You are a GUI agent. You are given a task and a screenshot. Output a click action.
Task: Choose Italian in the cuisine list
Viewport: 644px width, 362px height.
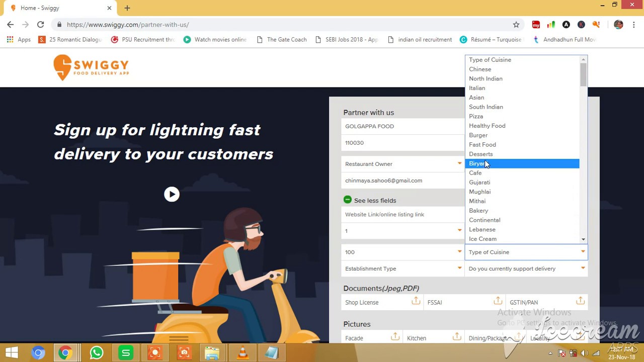[x=522, y=88]
